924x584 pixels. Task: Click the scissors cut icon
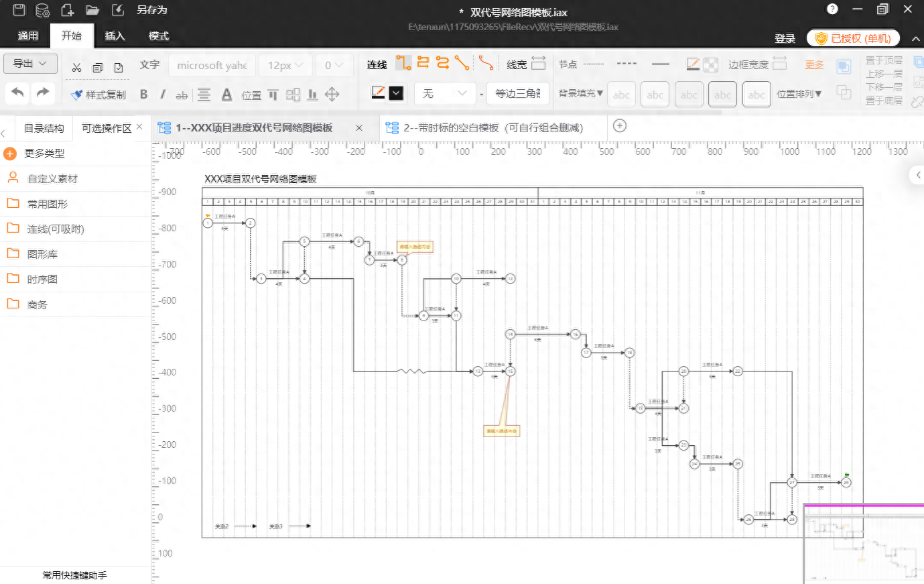(76, 67)
